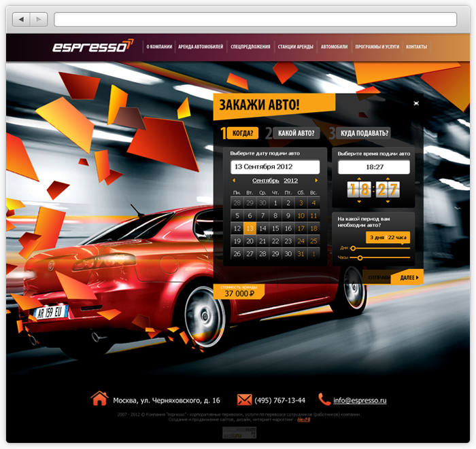Click the date field showing 13 Сентября 2012
The height and width of the screenshot is (449, 476).
click(275, 166)
